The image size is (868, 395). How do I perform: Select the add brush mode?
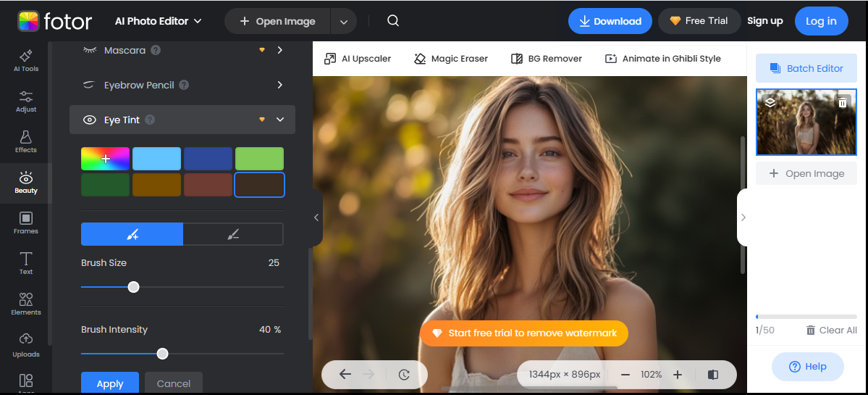(132, 234)
